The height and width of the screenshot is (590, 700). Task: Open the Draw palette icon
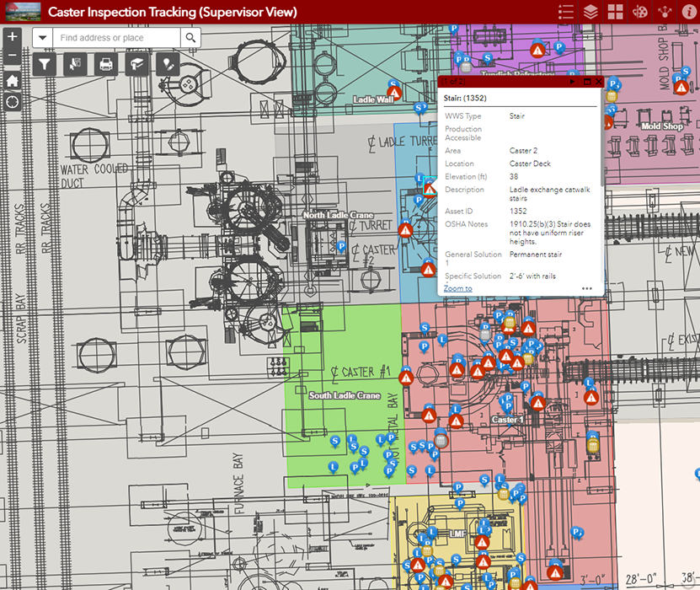coord(640,12)
